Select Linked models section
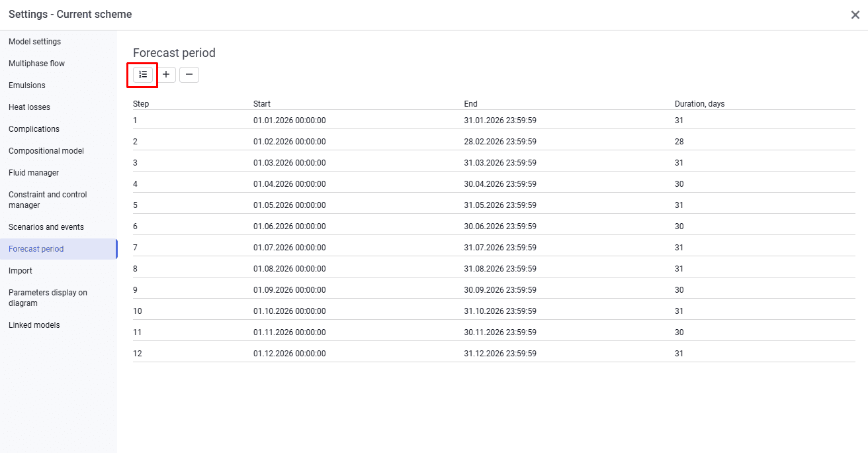 [34, 325]
